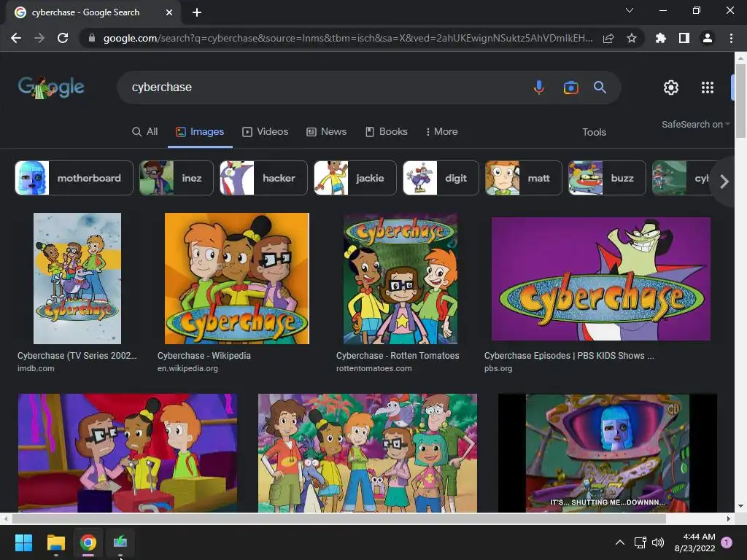747x560 pixels.
Task: Open the kids at machine thumbnail
Action: click(x=127, y=453)
